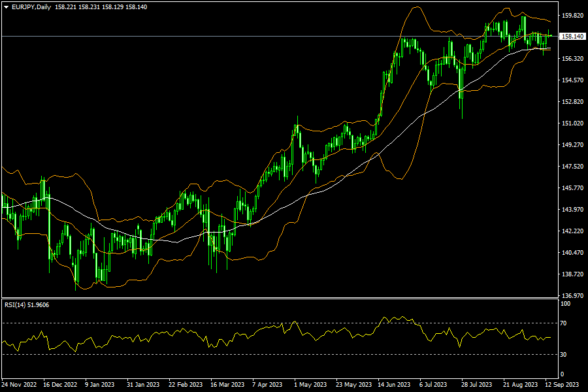
Task: Click the 149.270 price axis label
Action: (573, 144)
